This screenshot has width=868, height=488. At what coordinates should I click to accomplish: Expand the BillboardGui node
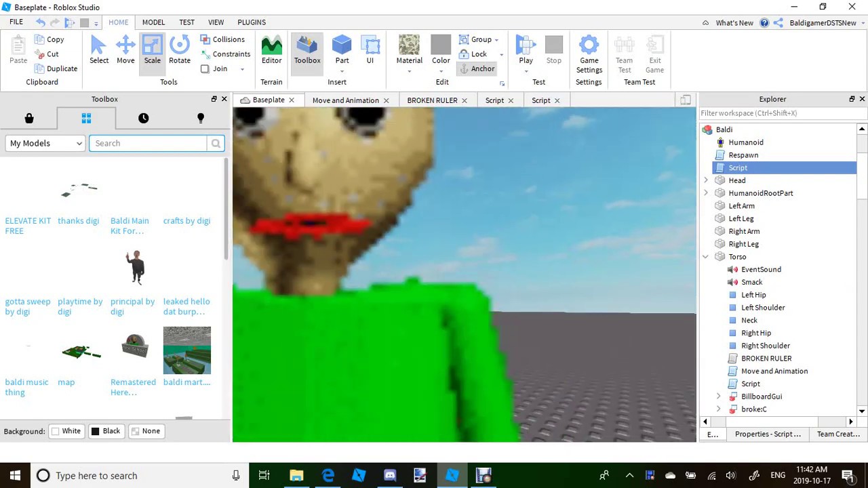click(x=719, y=396)
